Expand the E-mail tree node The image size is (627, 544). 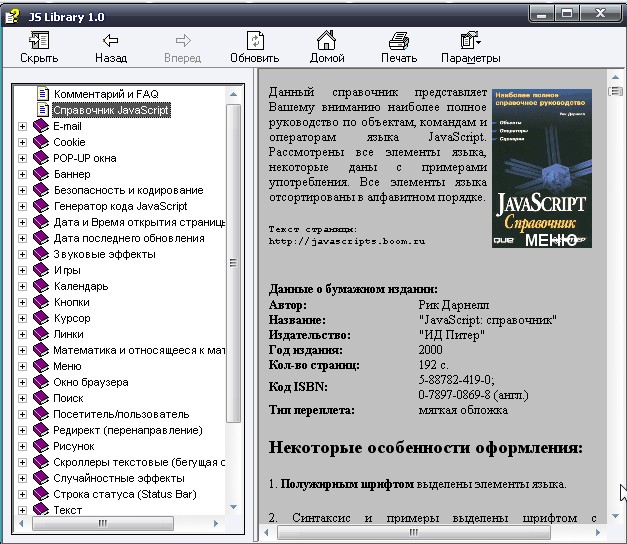22,126
